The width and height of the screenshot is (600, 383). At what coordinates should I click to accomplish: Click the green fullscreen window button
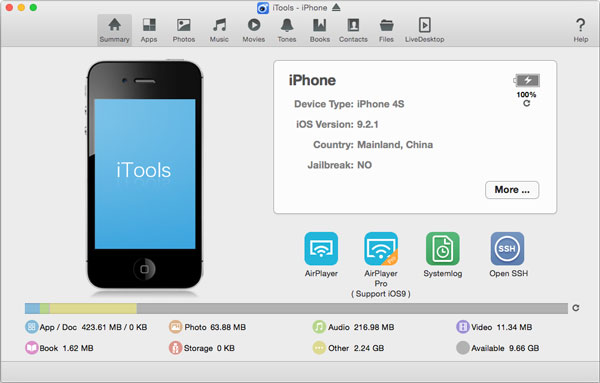coord(33,7)
